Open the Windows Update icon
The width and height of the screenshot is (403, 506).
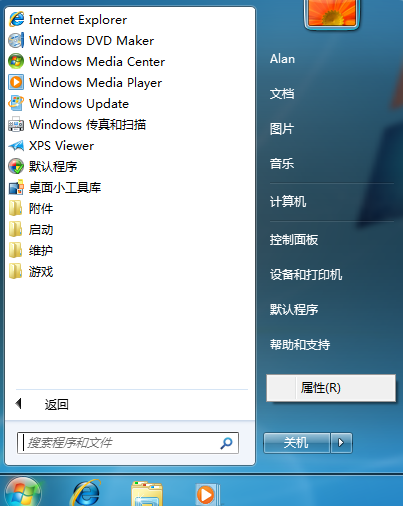(x=16, y=103)
